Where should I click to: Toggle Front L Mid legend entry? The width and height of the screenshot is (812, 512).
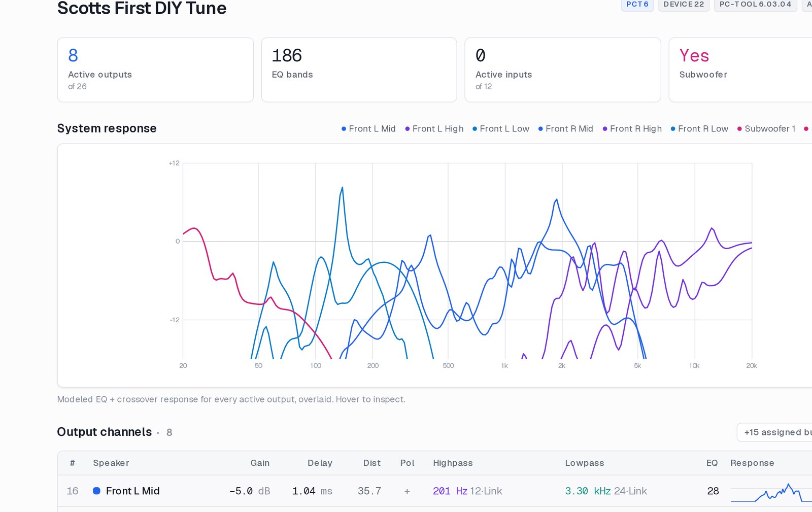[x=368, y=129]
